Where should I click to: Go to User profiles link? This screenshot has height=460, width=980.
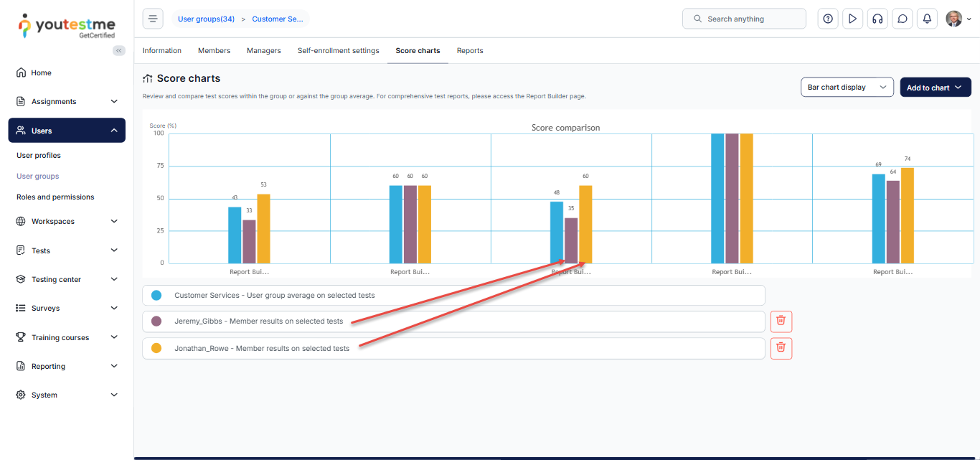point(39,156)
